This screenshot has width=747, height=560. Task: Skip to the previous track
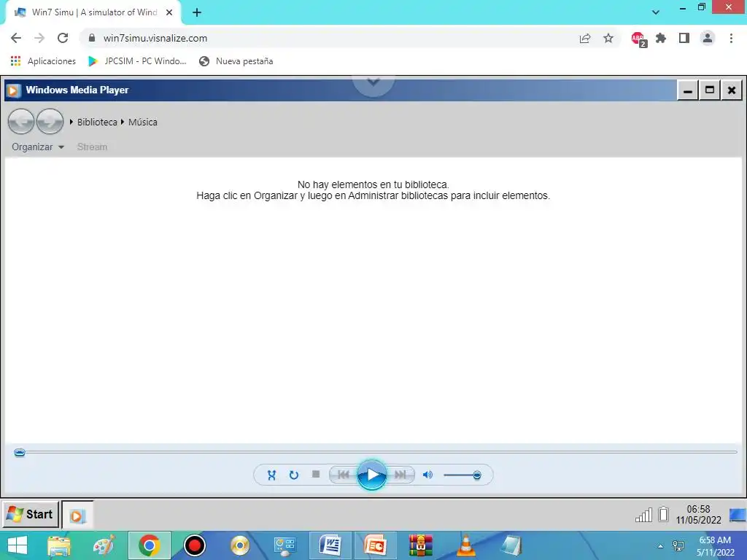pyautogui.click(x=344, y=475)
